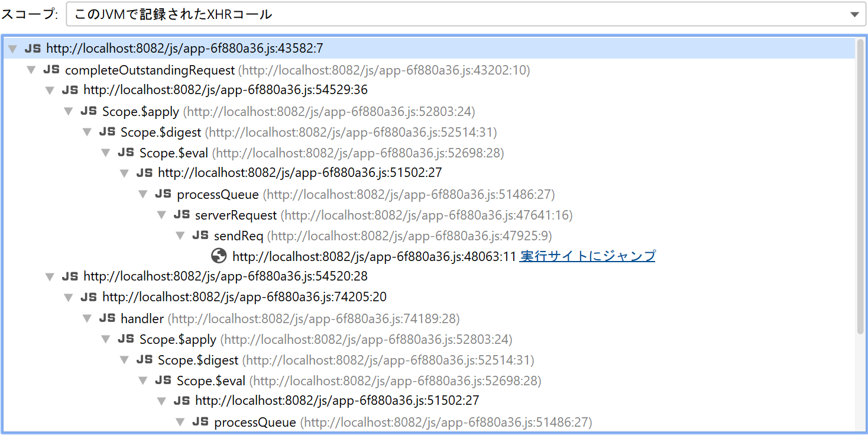Click the globe icon on the 48063:11 row
The height and width of the screenshot is (435, 868).
[219, 256]
